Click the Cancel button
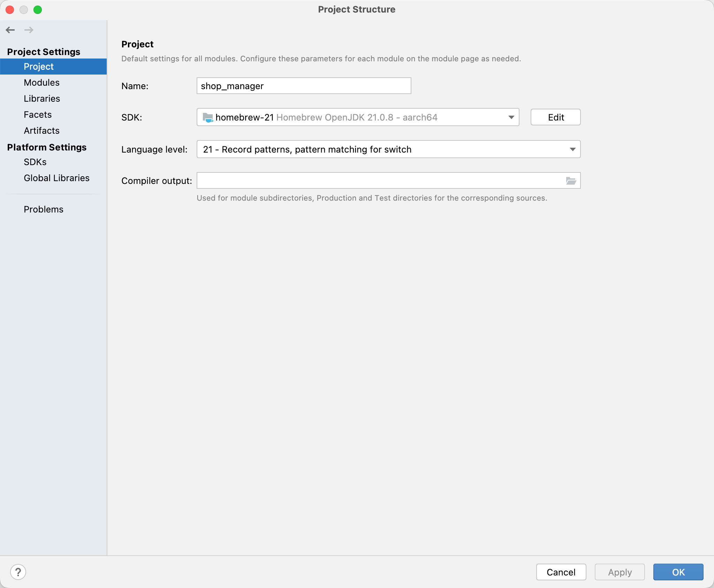 561,572
